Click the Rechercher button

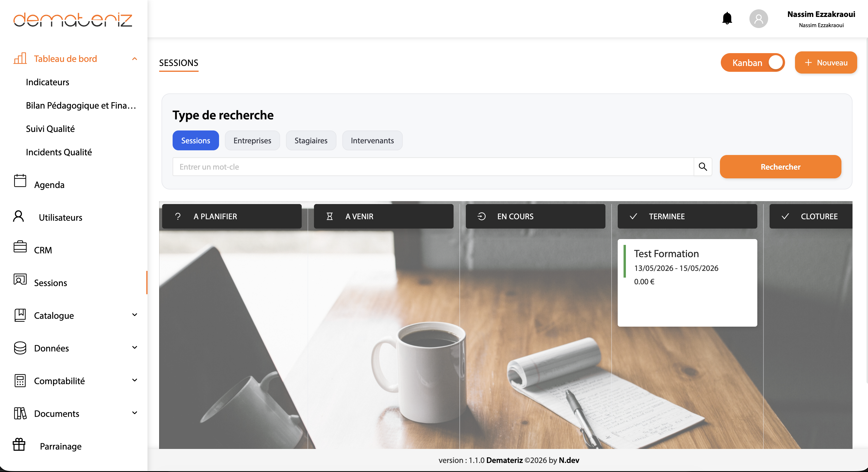780,167
